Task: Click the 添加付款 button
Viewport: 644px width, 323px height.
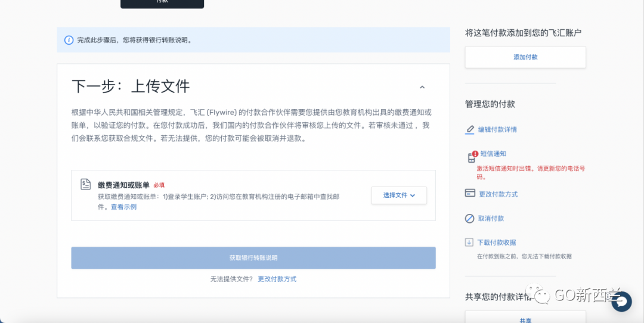Action: (525, 57)
